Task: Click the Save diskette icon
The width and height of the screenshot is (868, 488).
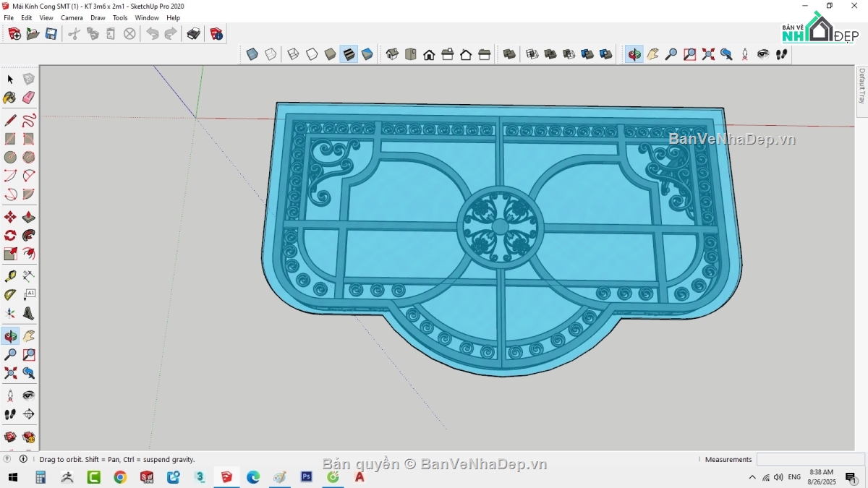Action: point(51,33)
